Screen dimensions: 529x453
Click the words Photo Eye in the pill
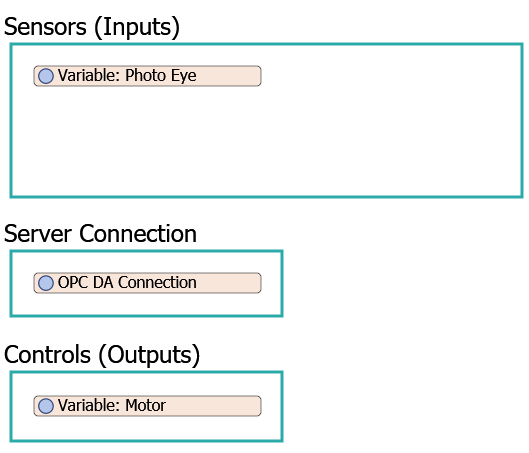coord(161,76)
